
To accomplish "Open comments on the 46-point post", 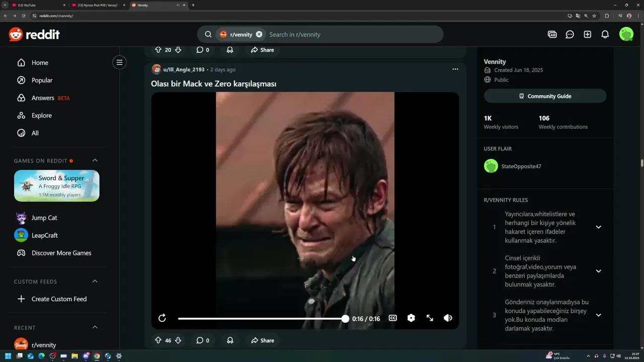I will pyautogui.click(x=202, y=340).
